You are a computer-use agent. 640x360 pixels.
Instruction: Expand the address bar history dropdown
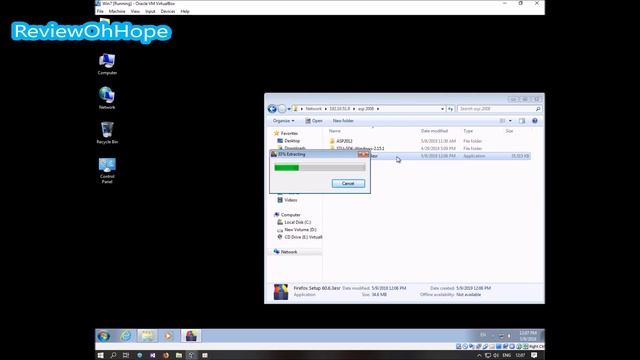[x=442, y=109]
